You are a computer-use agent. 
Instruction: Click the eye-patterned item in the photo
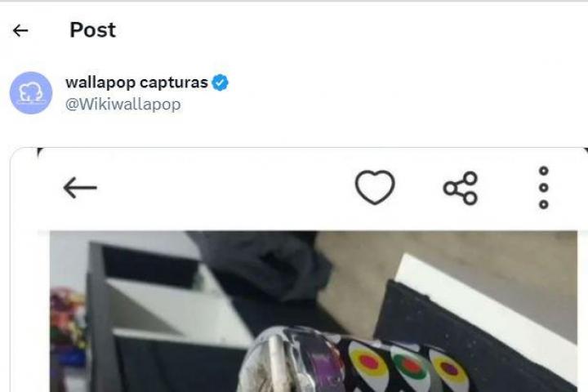(x=400, y=366)
